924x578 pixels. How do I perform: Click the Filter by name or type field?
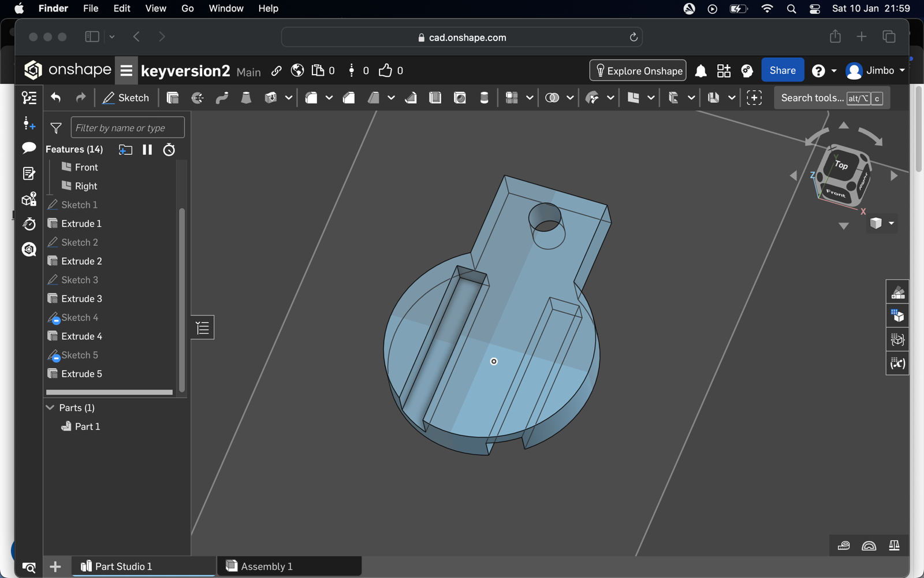pos(128,128)
